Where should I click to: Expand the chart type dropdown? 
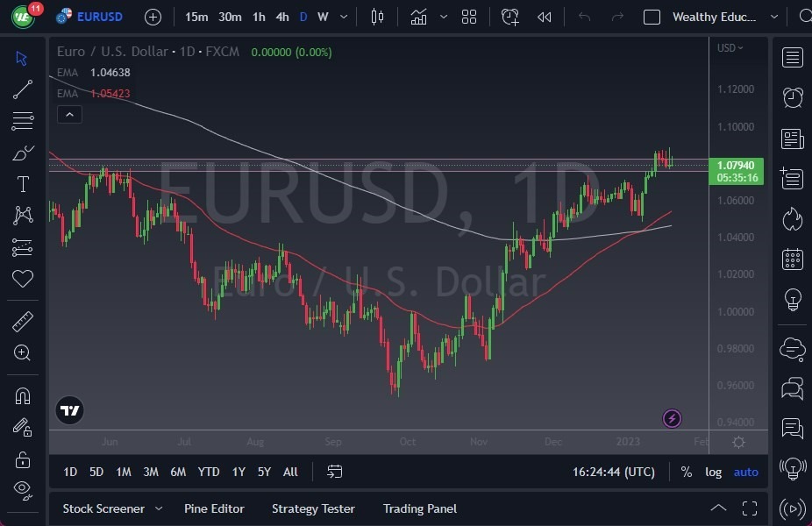click(x=443, y=16)
